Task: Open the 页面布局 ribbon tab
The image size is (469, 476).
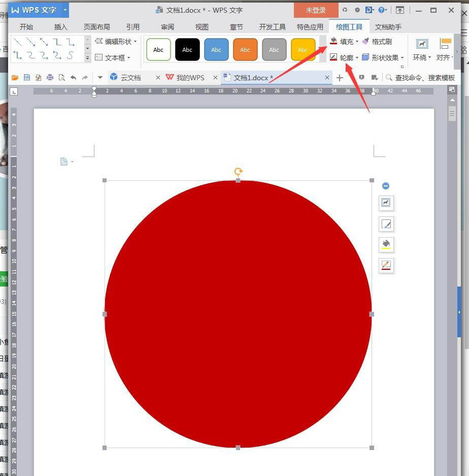Action: tap(96, 27)
